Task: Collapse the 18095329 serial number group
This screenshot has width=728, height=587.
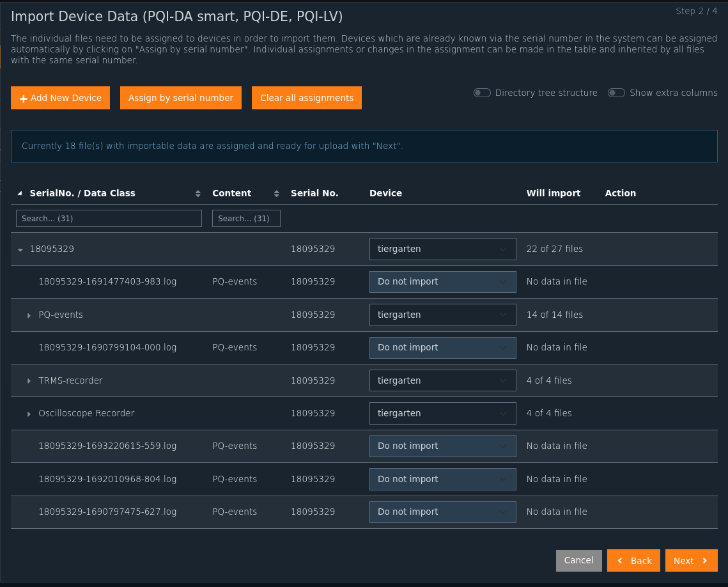Action: (x=20, y=249)
